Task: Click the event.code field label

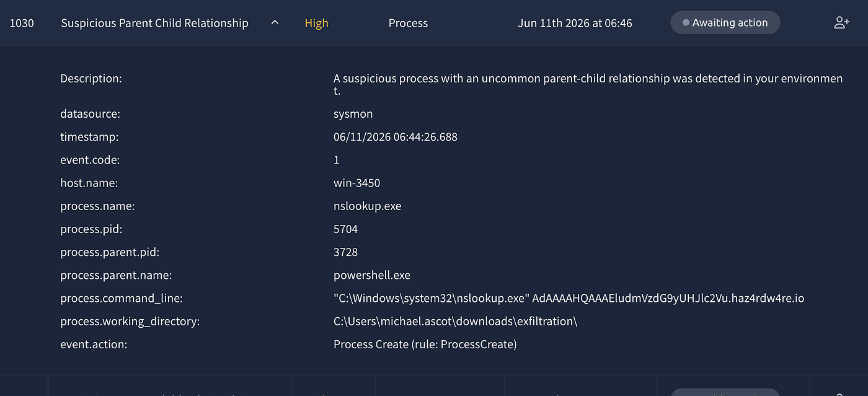Action: 90,160
